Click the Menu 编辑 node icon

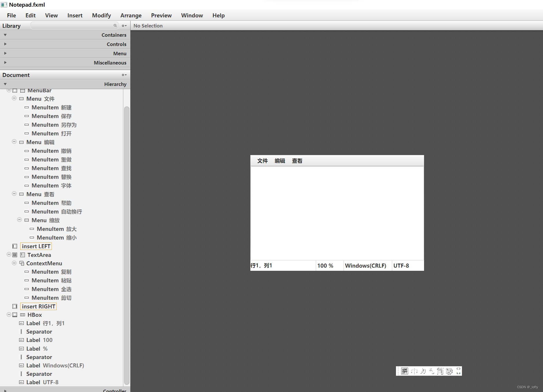(x=21, y=142)
